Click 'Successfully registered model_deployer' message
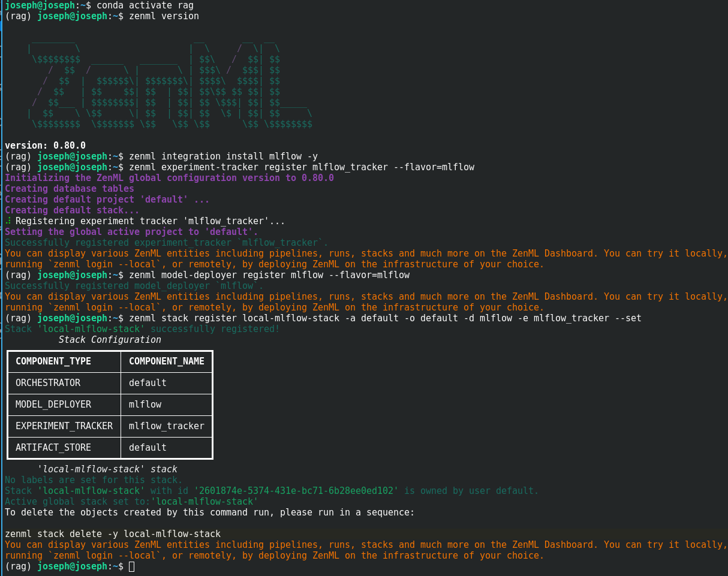 click(134, 286)
